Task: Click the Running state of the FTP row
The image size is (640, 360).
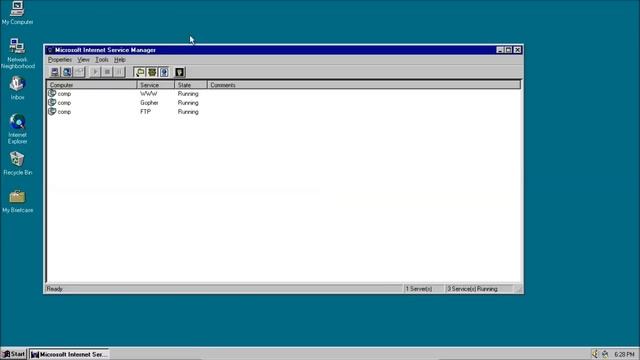Action: 188,112
